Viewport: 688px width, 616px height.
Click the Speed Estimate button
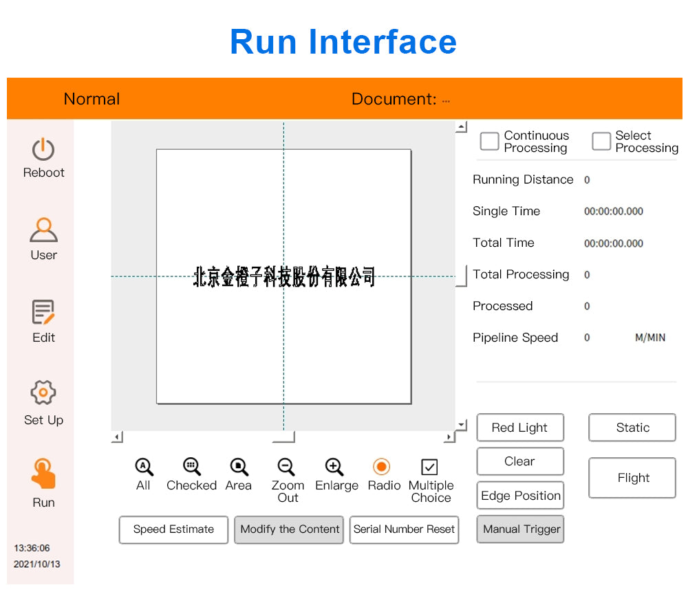pyautogui.click(x=174, y=529)
